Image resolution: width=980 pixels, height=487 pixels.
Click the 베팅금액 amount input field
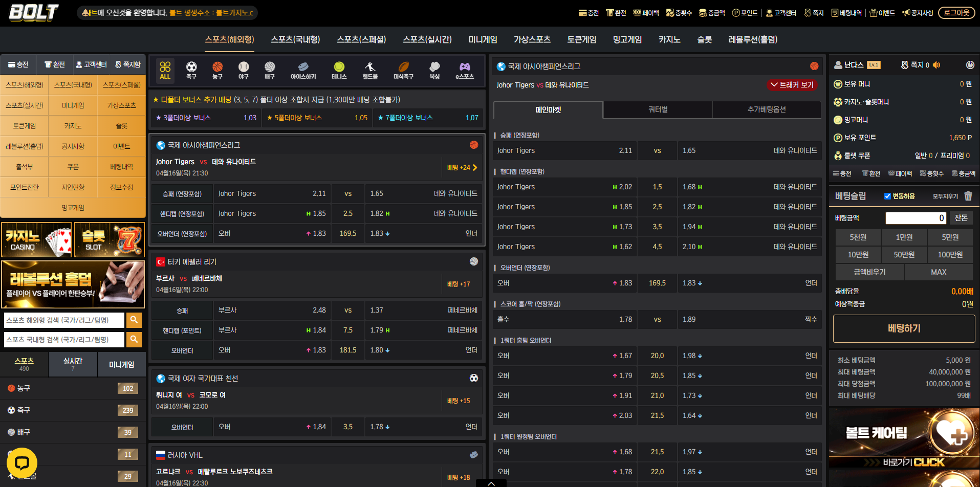(x=916, y=218)
